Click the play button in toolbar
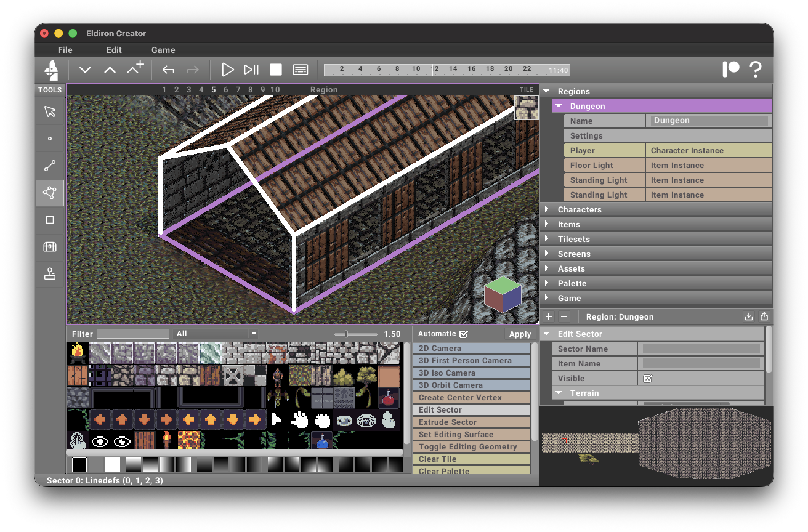This screenshot has width=808, height=532. coord(227,70)
